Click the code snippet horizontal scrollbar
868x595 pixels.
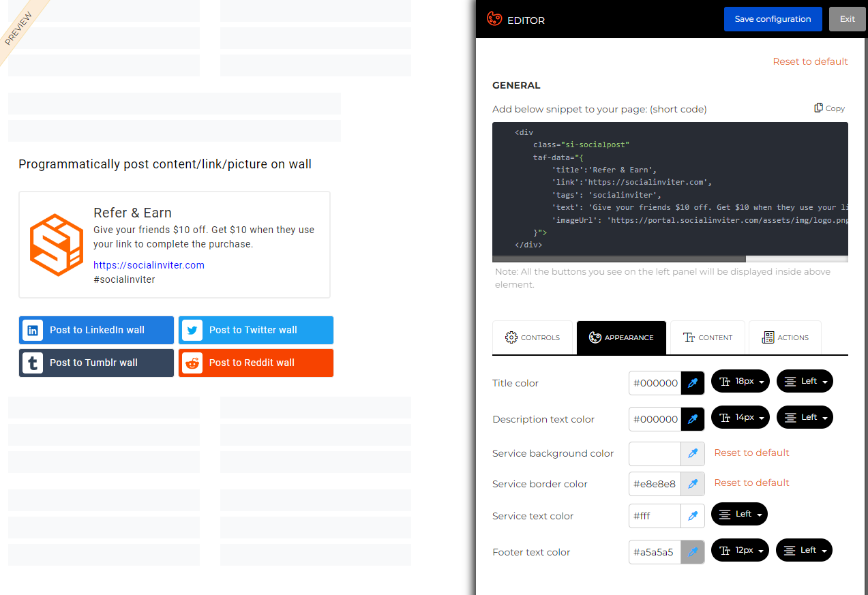(x=618, y=259)
